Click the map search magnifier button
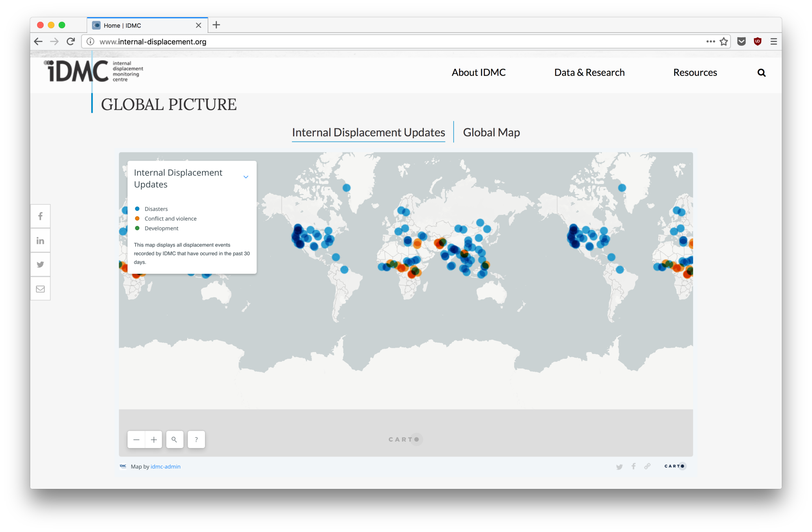 point(174,439)
